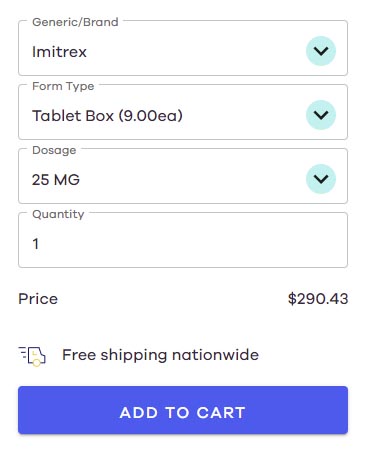Screen dimensions: 367x453
Task: Click the Form Type chevron arrow icon
Action: (x=321, y=115)
